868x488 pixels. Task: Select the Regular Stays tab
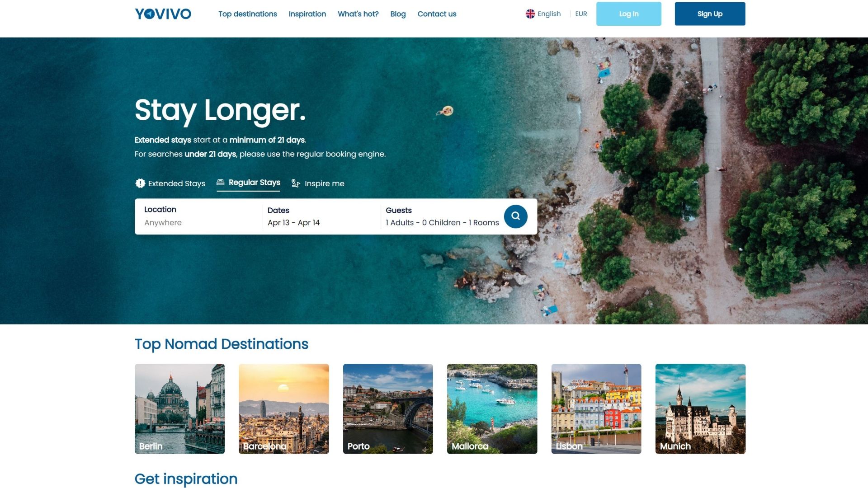click(248, 183)
